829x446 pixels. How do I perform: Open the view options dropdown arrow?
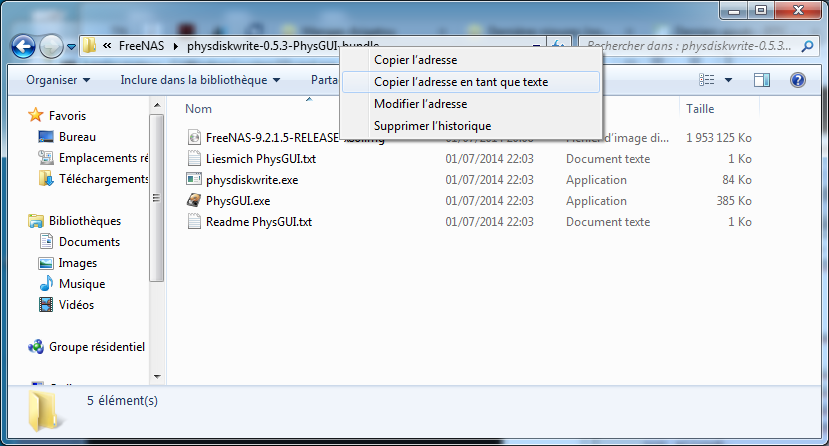(x=728, y=80)
